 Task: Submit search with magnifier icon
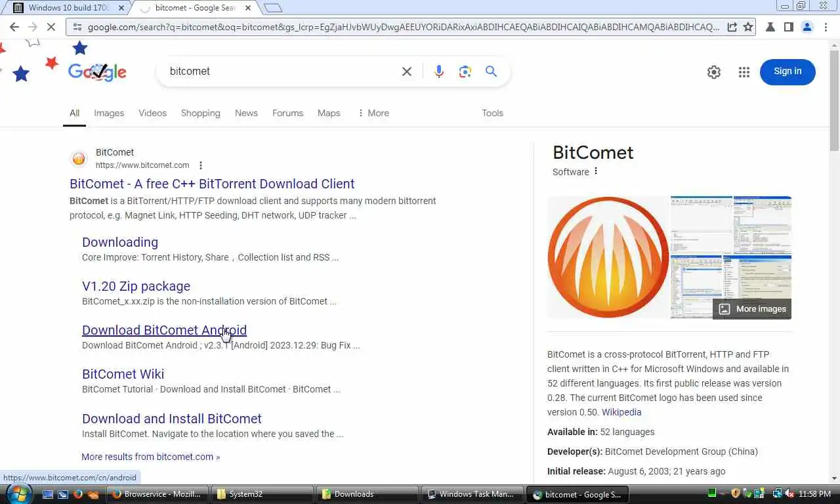point(491,72)
